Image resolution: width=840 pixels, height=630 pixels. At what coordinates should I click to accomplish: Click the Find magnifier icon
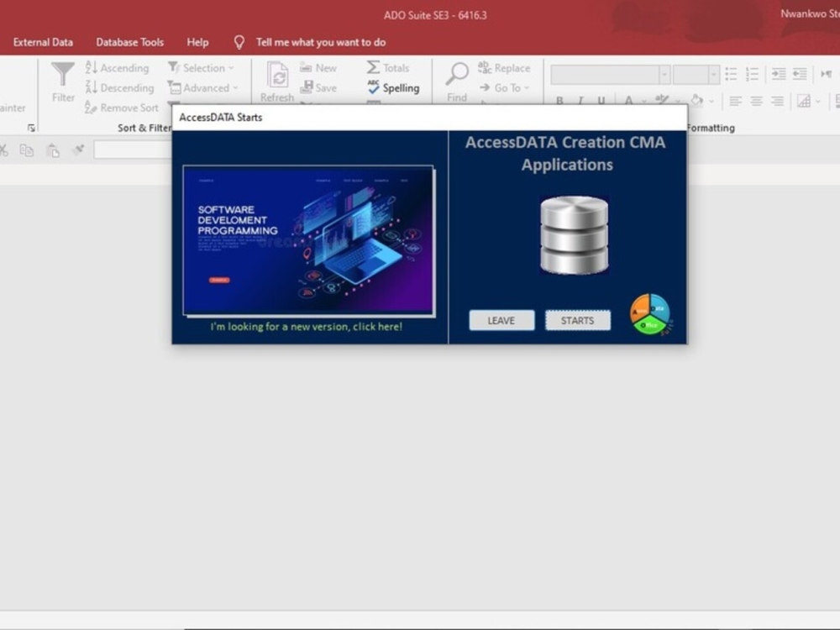coord(457,75)
